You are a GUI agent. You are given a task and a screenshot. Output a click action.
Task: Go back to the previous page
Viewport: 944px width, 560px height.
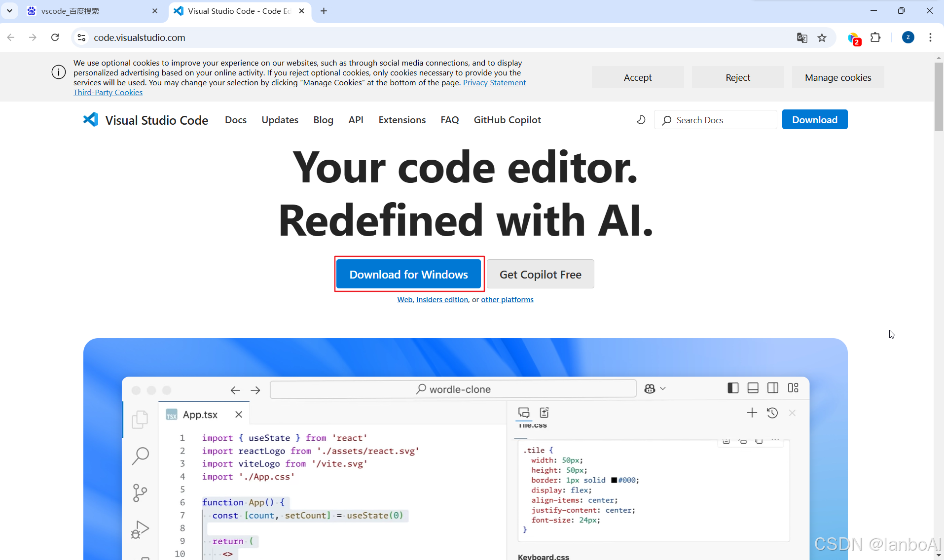point(11,37)
